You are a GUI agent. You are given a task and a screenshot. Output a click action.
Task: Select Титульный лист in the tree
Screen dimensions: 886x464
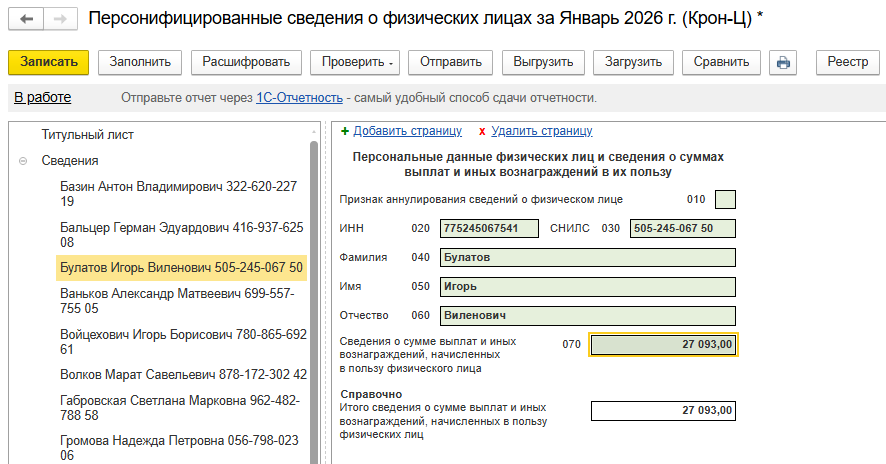(87, 134)
